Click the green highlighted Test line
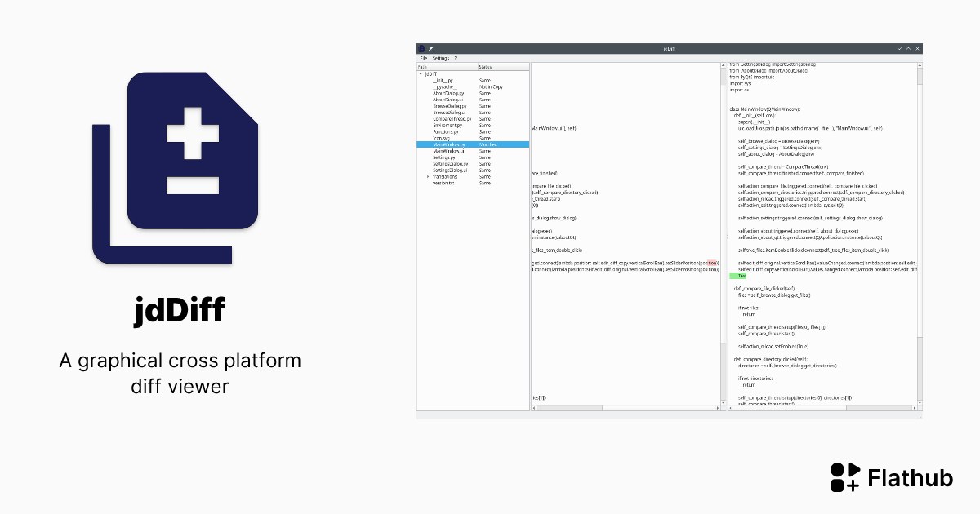Image resolution: width=980 pixels, height=514 pixels. click(742, 276)
